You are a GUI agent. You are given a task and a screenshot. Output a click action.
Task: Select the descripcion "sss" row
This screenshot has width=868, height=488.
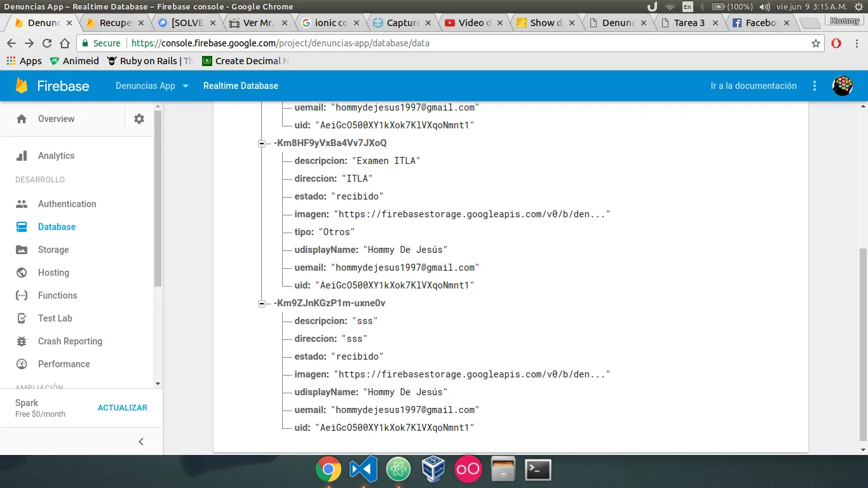point(336,321)
